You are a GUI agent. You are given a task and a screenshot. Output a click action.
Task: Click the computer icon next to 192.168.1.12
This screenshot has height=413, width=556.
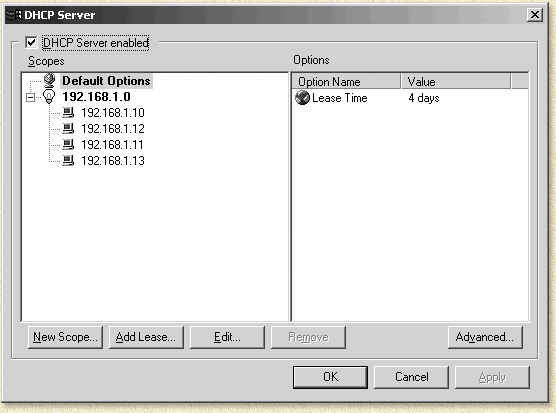[68, 129]
